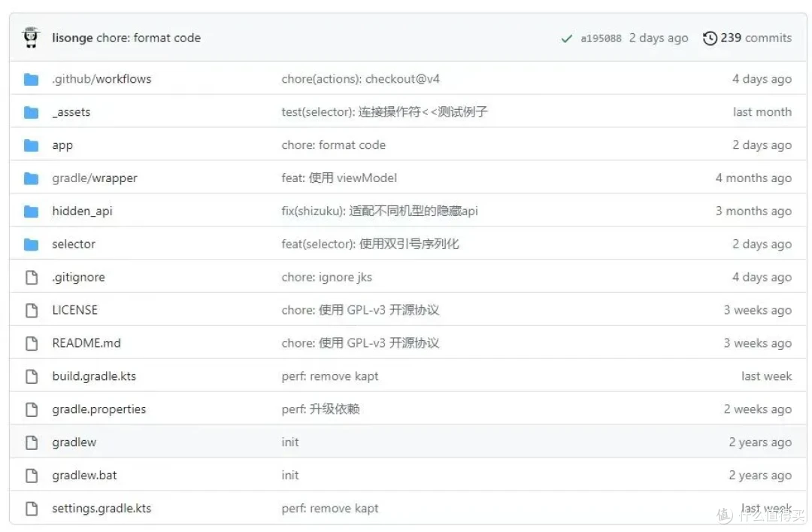
Task: Click the gradle/wrapper folder icon
Action: [31, 178]
